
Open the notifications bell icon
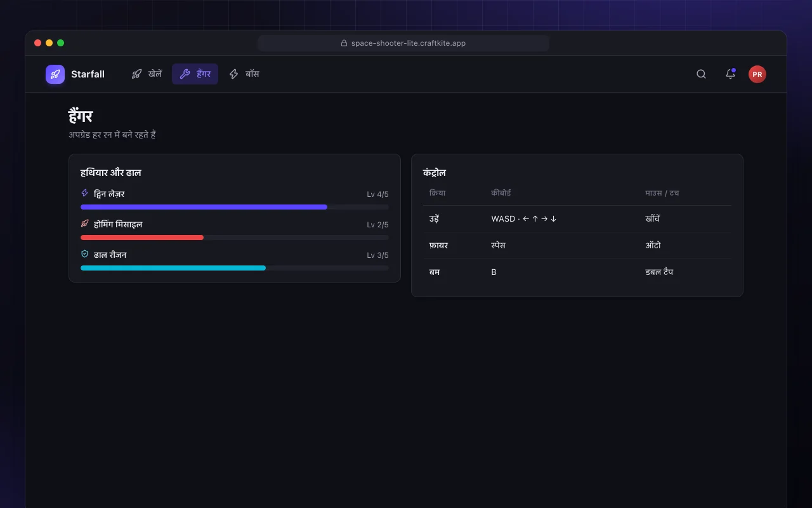(x=730, y=74)
